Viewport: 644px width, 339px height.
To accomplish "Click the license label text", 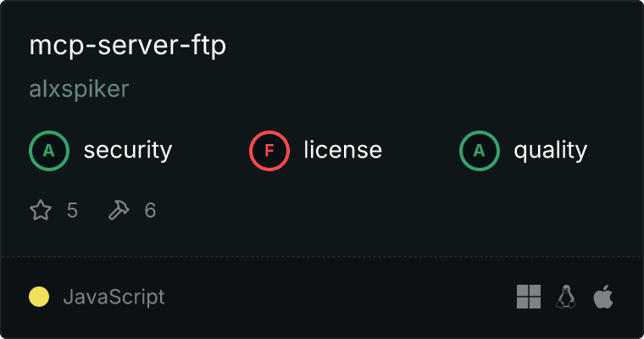I will [x=343, y=149].
